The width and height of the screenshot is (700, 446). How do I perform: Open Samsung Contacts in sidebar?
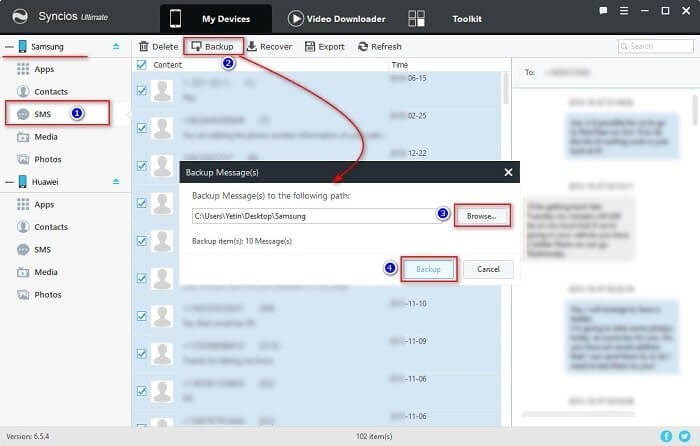coord(50,91)
